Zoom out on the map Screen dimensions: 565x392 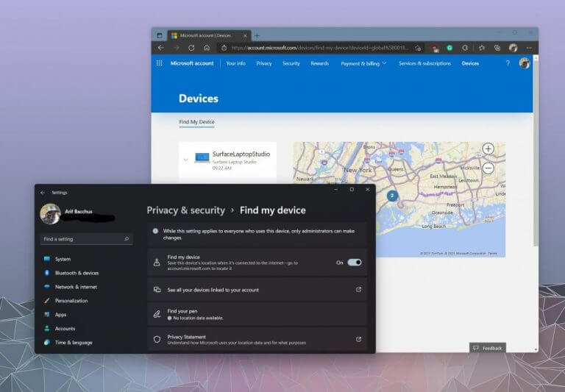pyautogui.click(x=488, y=168)
